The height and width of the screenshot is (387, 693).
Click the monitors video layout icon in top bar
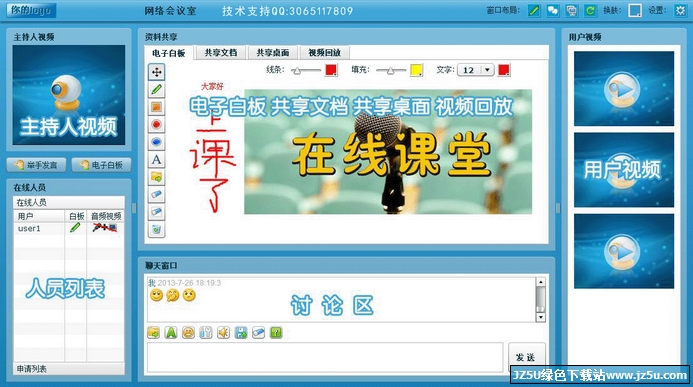[x=571, y=10]
